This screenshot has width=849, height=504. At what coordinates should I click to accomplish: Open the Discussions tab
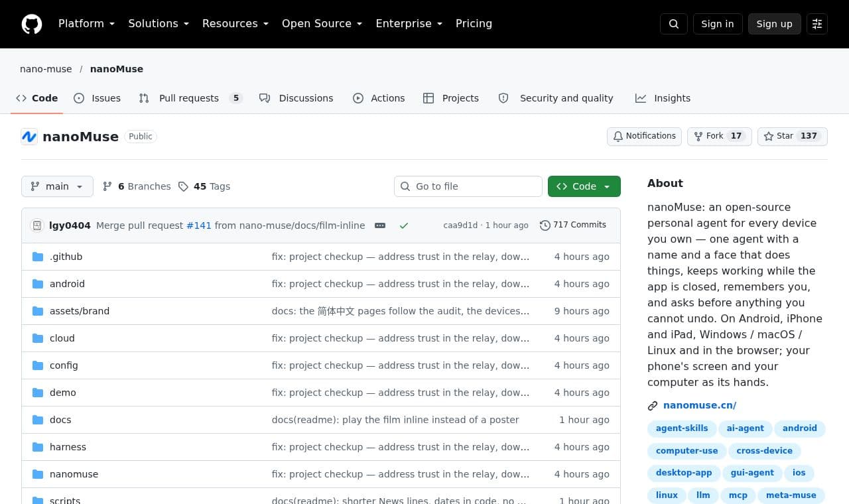[296, 98]
